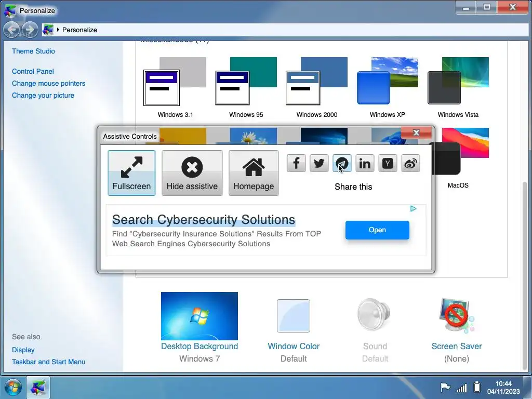Click the Forward navigation arrow
532x399 pixels.
(x=30, y=30)
